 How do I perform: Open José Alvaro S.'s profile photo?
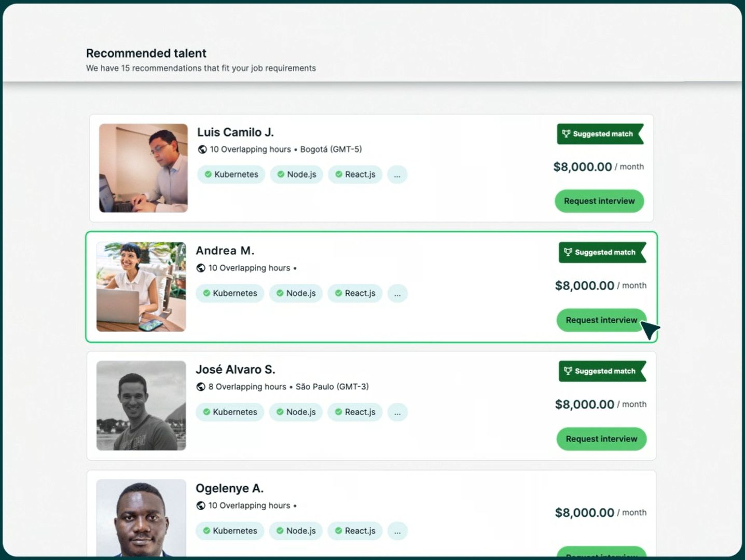click(141, 406)
